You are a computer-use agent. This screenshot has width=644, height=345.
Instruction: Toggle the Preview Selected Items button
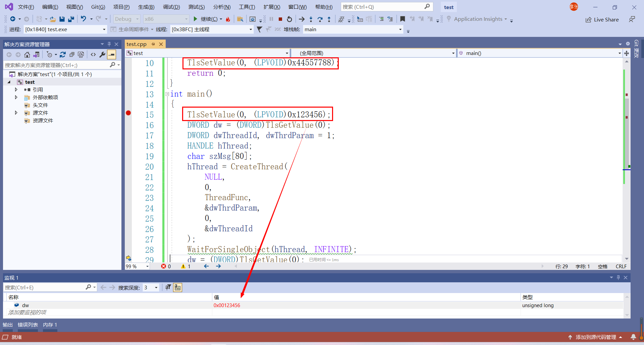[x=112, y=55]
